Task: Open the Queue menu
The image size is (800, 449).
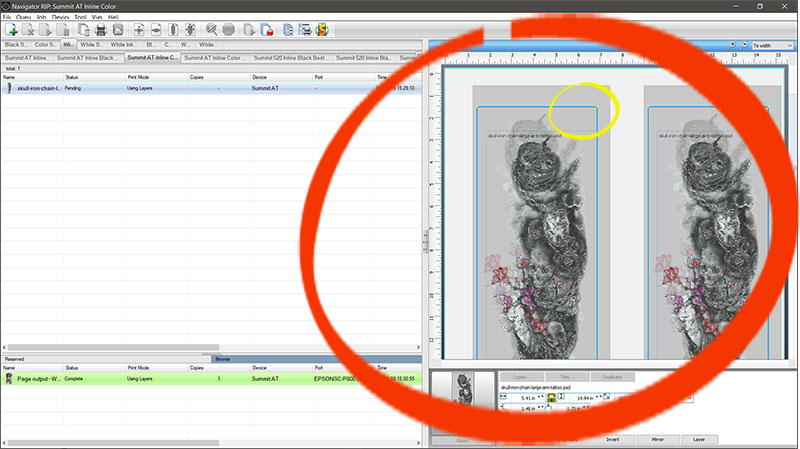Action: (23, 17)
